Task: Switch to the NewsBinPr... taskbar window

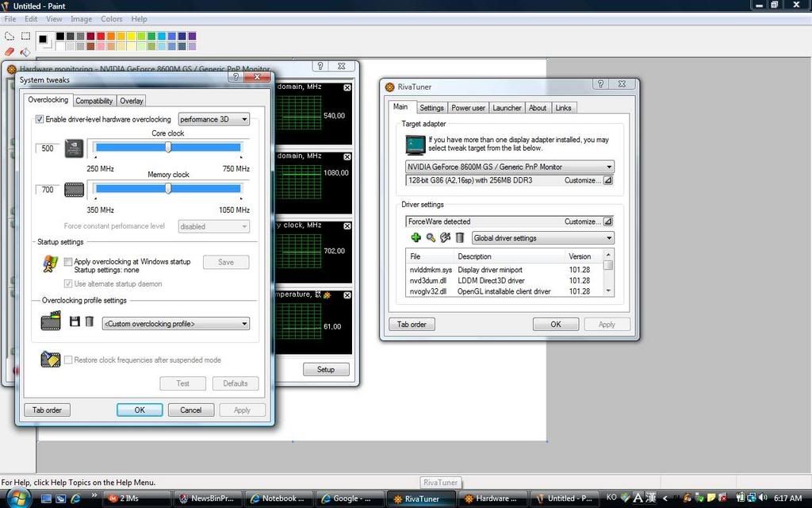Action: tap(207, 498)
